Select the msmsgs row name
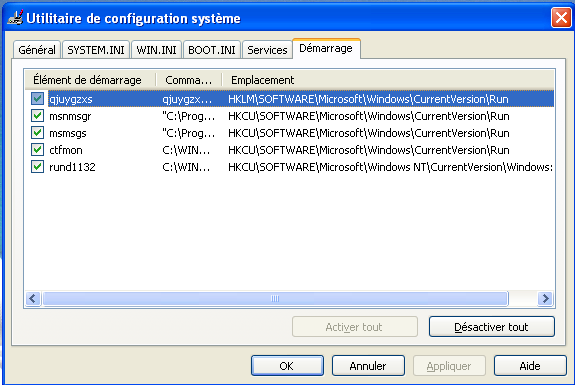Screen dimensions: 575x386 [x=68, y=133]
